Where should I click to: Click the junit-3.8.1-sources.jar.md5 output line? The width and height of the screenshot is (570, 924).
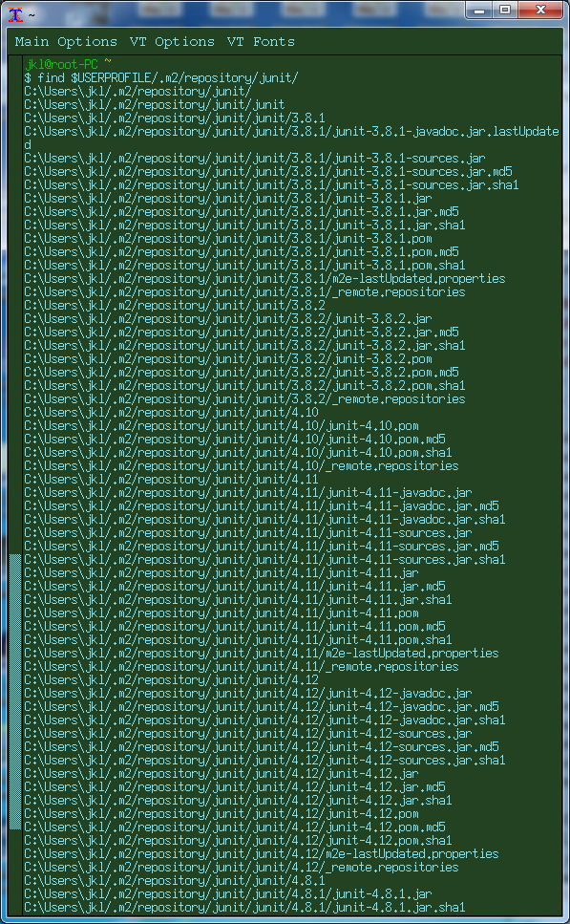click(x=268, y=171)
